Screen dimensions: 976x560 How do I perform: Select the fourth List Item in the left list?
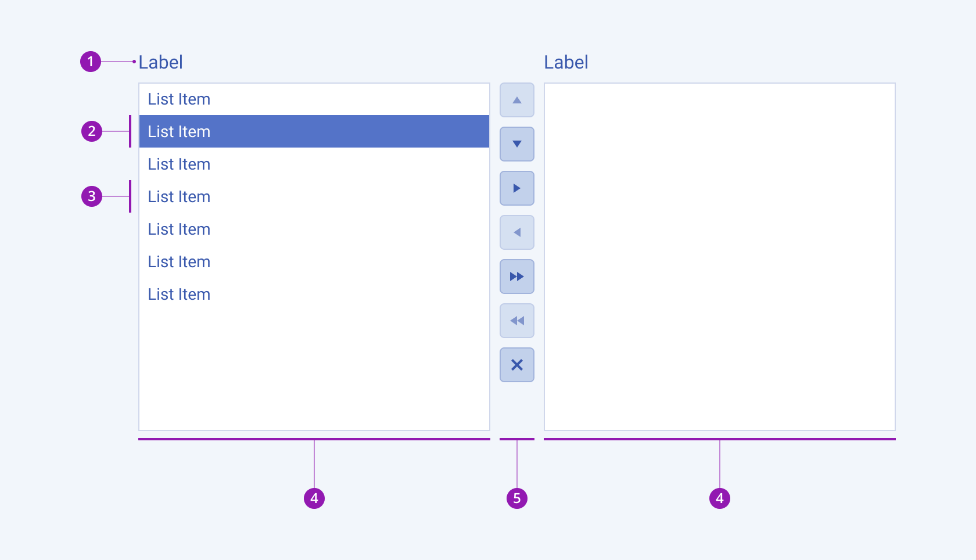(179, 197)
